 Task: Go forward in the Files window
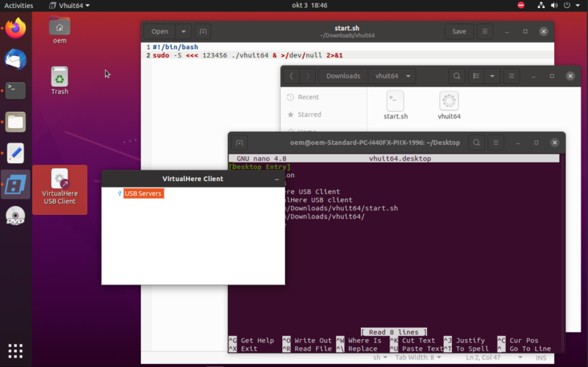(x=307, y=76)
